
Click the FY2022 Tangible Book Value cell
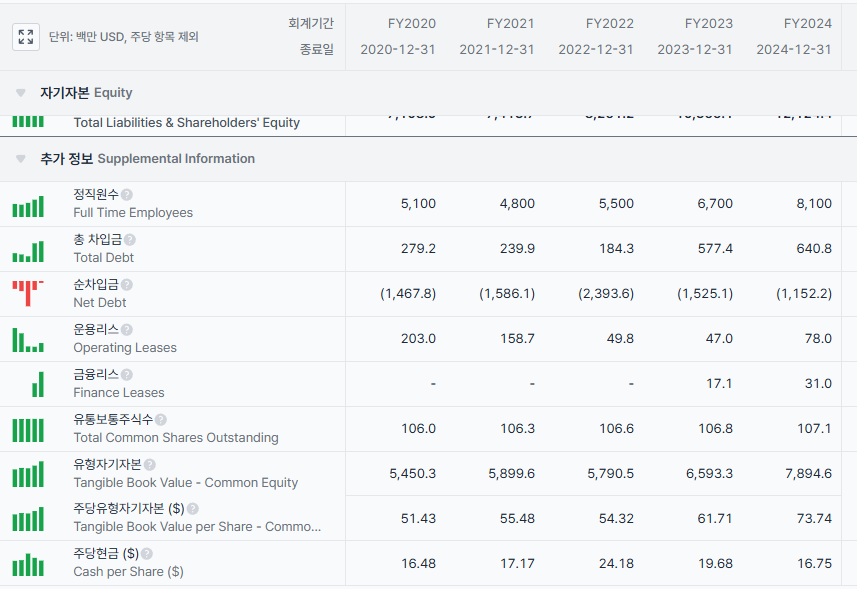coord(610,473)
